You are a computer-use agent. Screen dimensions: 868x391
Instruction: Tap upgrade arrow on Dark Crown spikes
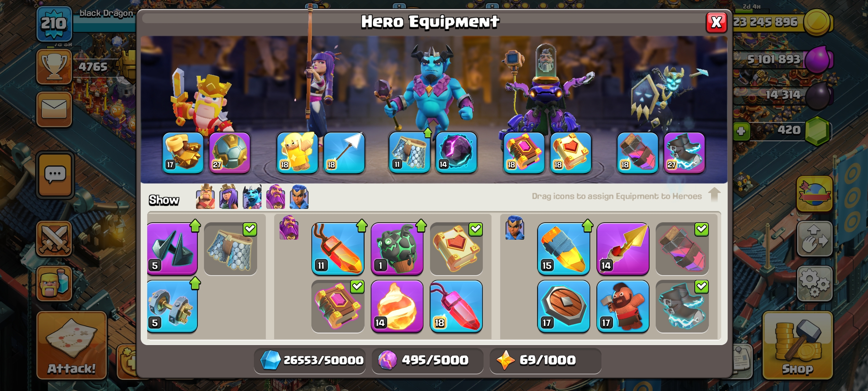(195, 226)
